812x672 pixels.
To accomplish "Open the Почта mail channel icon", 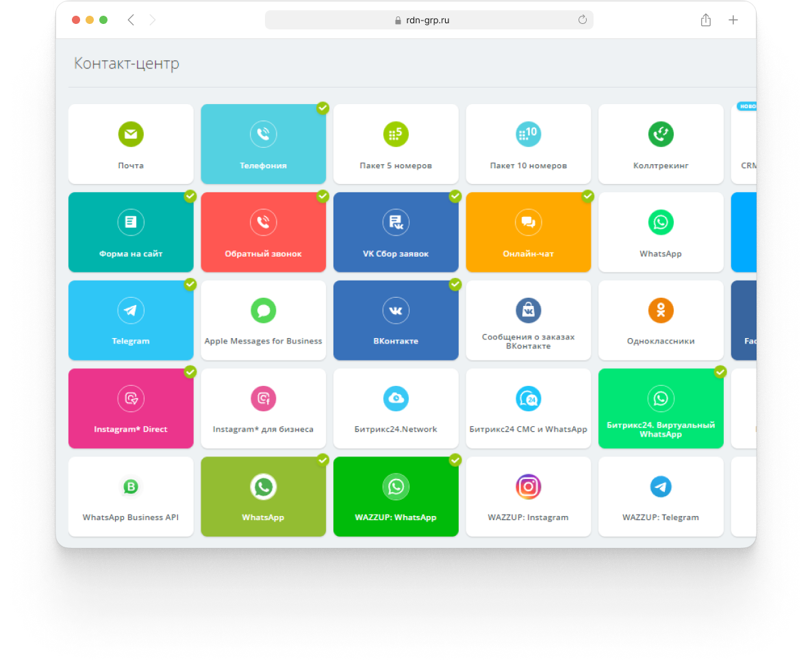I will coord(131,135).
